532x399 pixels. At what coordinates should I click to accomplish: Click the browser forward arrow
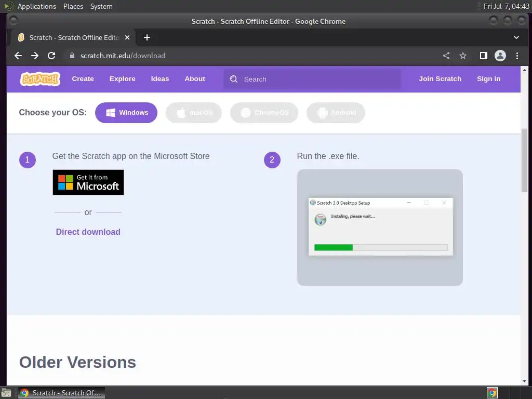click(35, 56)
